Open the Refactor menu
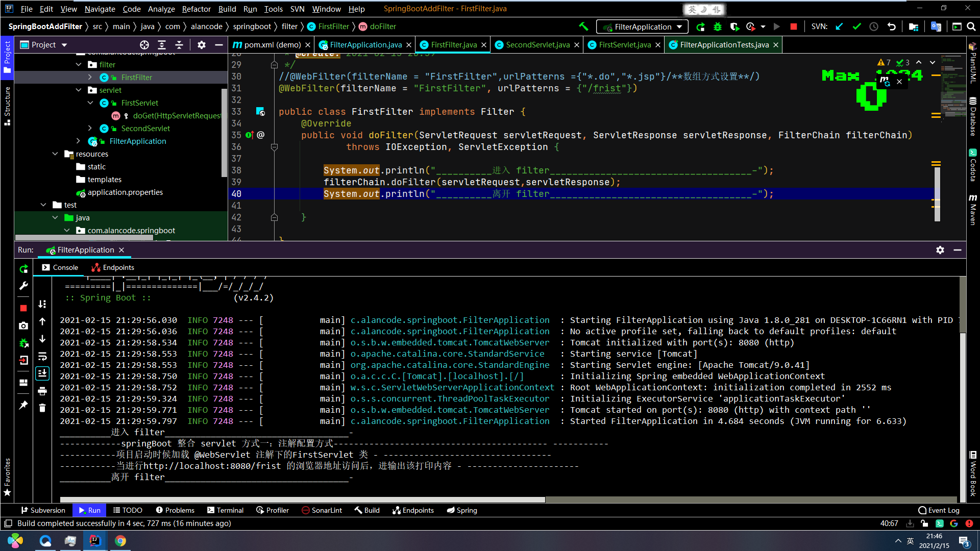Image resolution: width=980 pixels, height=551 pixels. [x=196, y=9]
